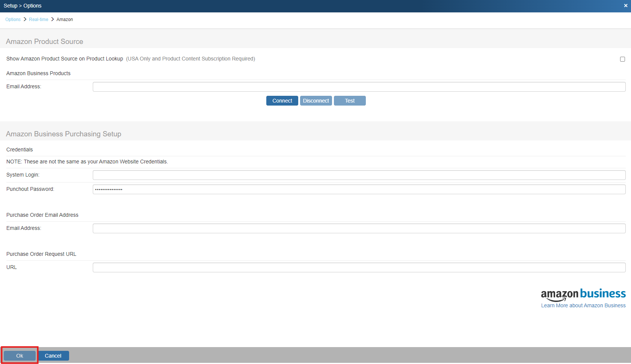
Task: Click the Show Amazon Product Source label
Action: coord(65,59)
